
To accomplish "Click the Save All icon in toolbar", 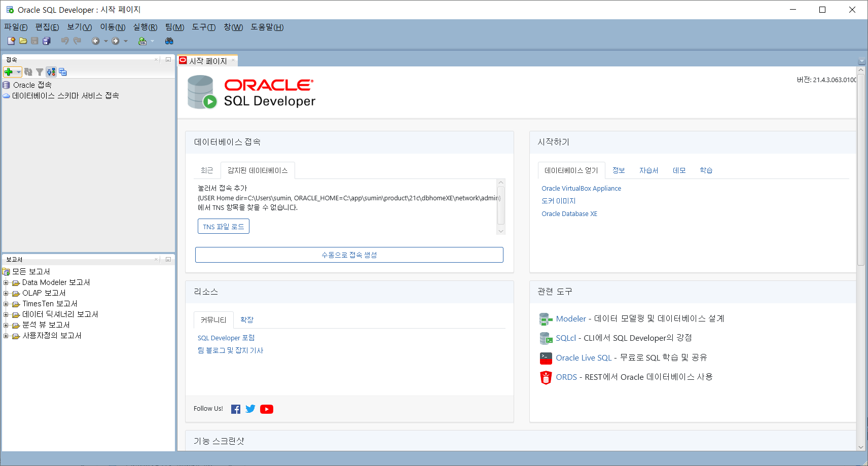I will coord(47,41).
